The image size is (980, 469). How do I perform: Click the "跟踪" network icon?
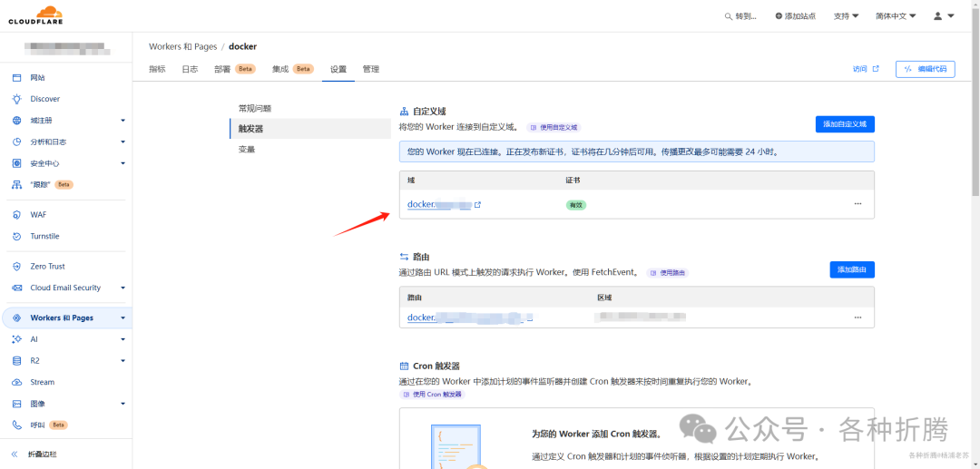click(x=17, y=185)
